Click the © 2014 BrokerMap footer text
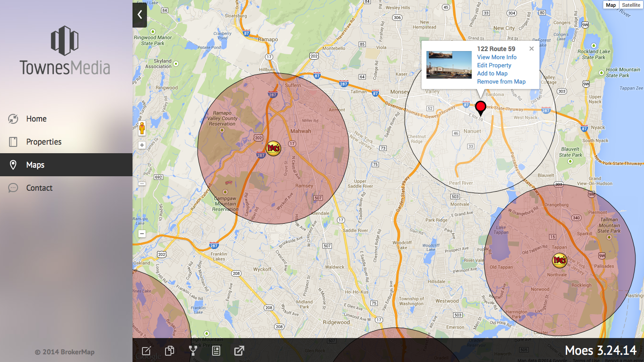The width and height of the screenshot is (644, 362). [x=65, y=352]
